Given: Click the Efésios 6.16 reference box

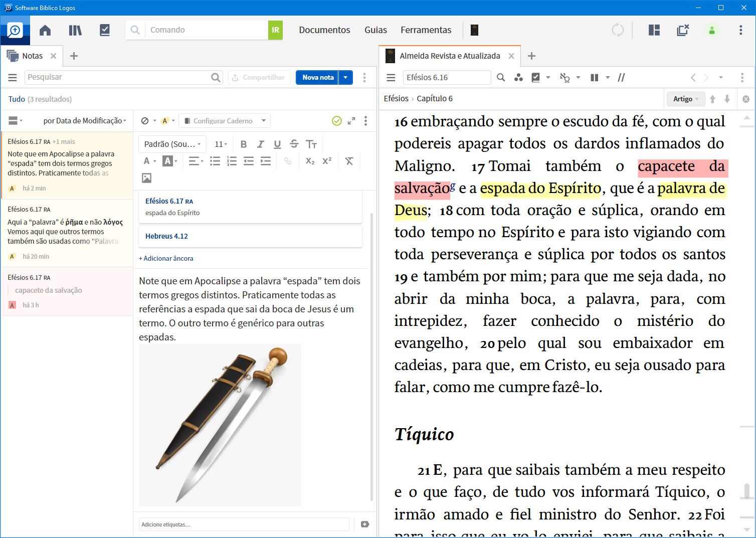Looking at the screenshot, I should (447, 77).
